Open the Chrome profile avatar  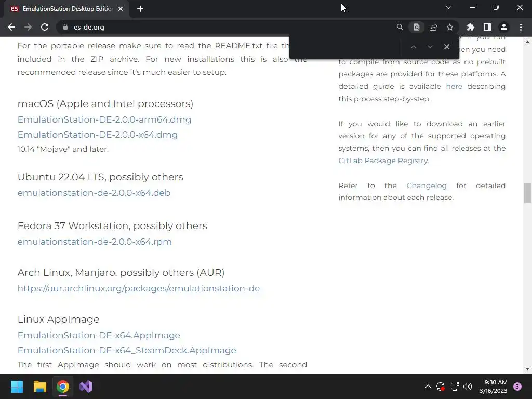click(504, 27)
